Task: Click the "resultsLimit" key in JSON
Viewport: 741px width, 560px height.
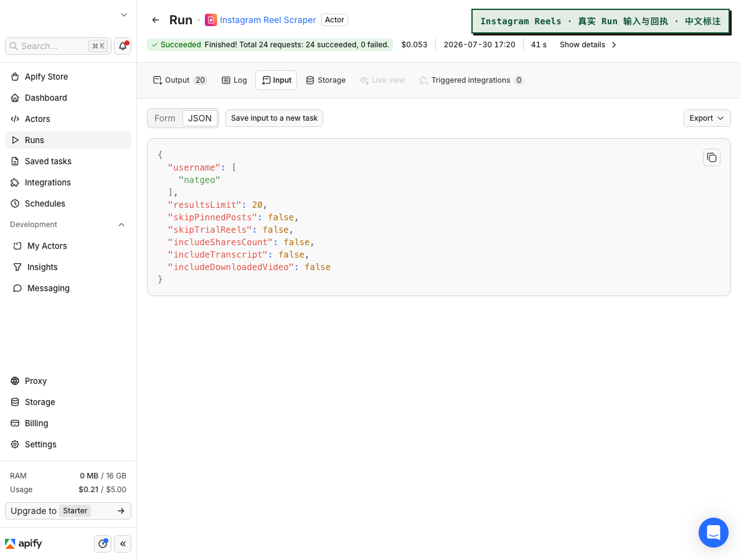Action: pyautogui.click(x=205, y=205)
